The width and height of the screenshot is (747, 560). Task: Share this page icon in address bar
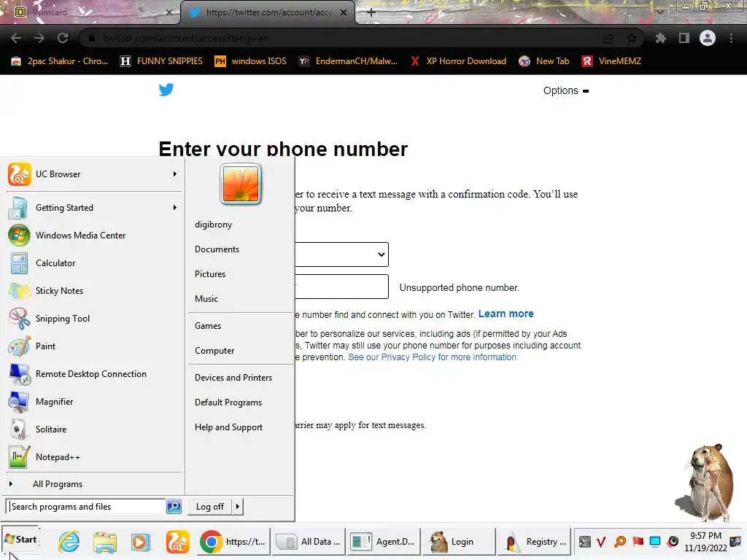coord(608,38)
